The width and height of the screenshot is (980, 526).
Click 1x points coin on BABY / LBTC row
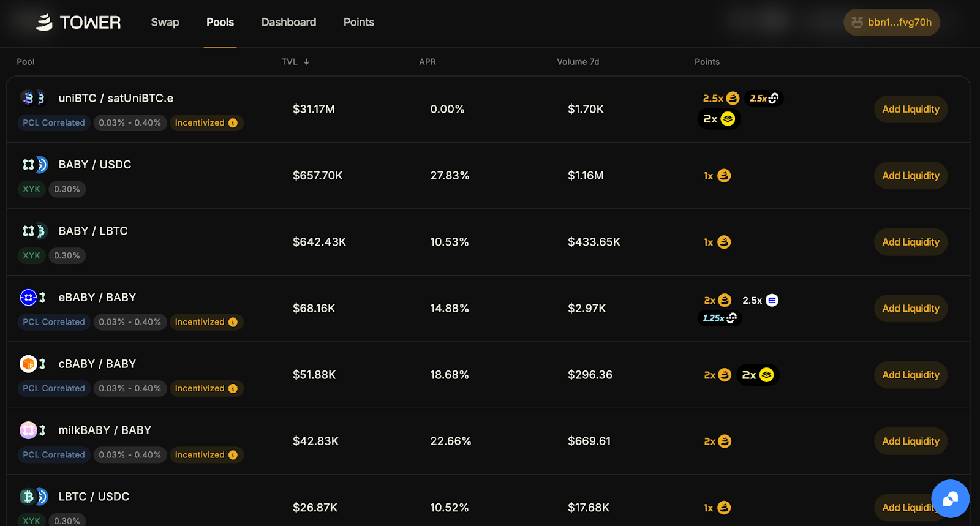click(717, 242)
